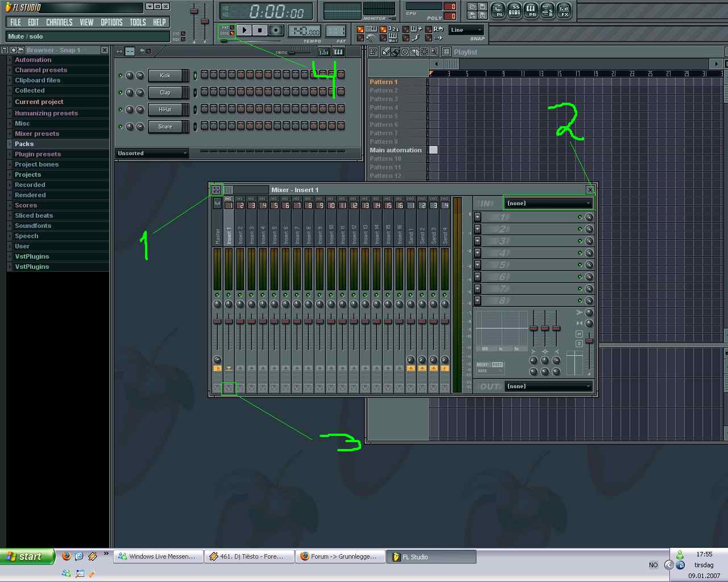Viewport: 728px width, 582px height.
Task: Click the Record transport button
Action: 276,30
